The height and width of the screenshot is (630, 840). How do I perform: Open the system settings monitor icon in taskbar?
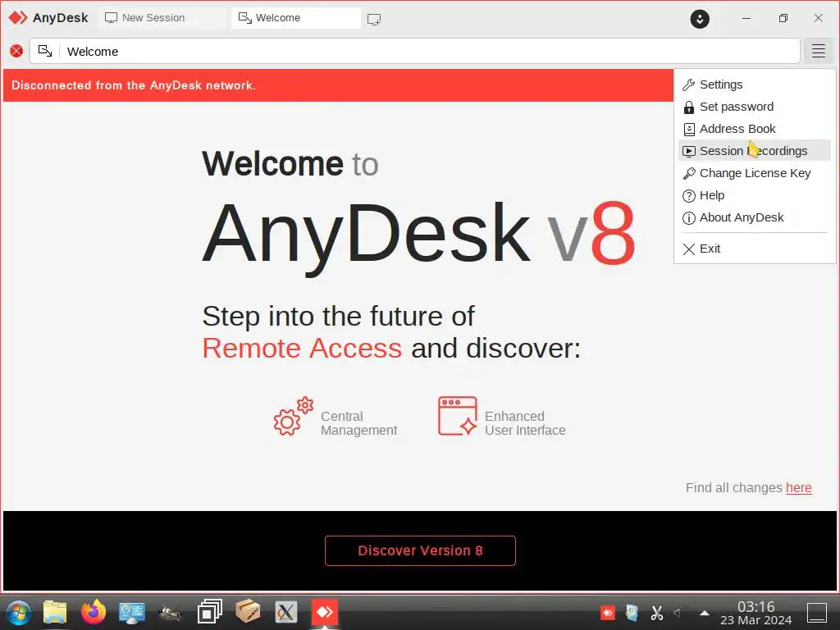point(132,612)
